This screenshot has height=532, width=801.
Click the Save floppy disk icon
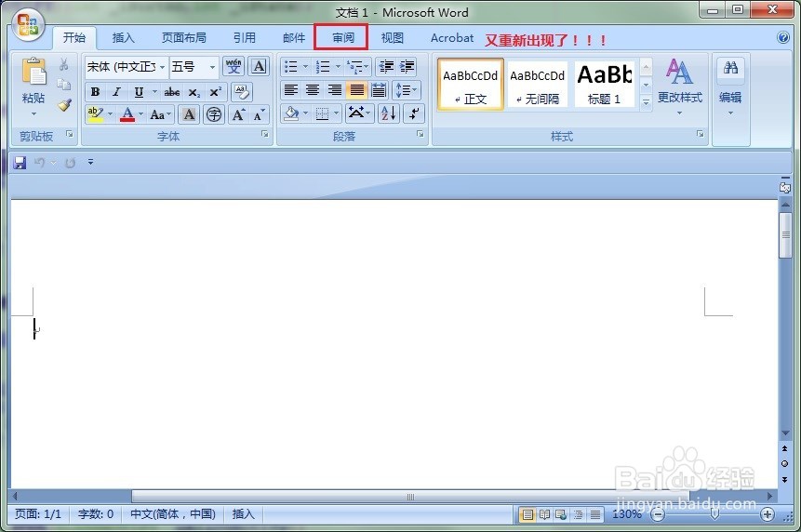20,163
